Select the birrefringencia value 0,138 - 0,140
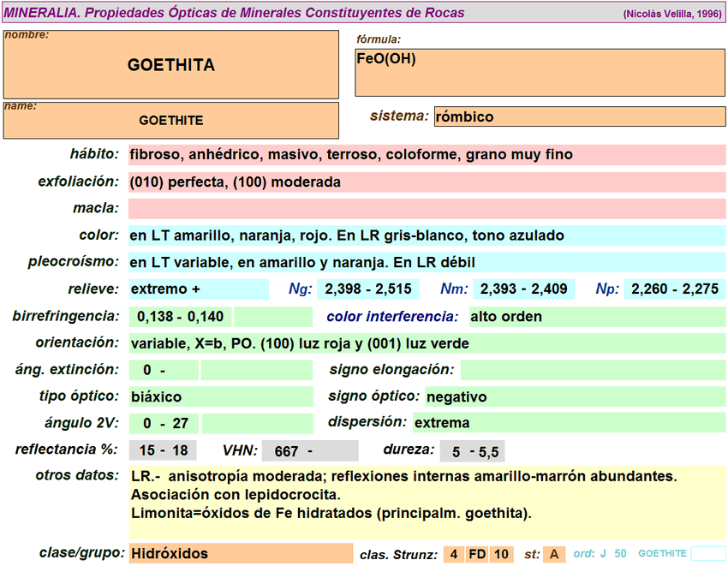Screen dimensions: 728x566 (x=181, y=317)
